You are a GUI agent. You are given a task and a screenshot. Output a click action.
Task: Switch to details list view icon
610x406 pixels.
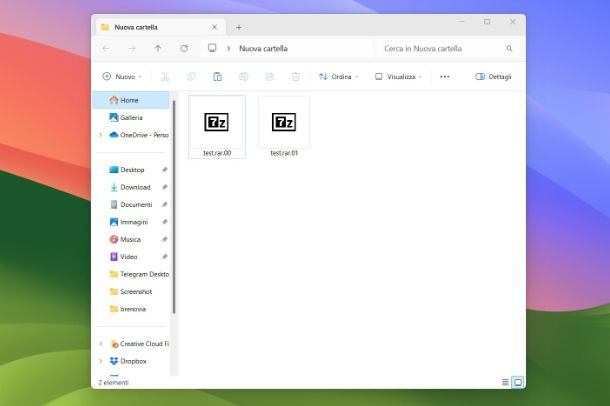[505, 382]
